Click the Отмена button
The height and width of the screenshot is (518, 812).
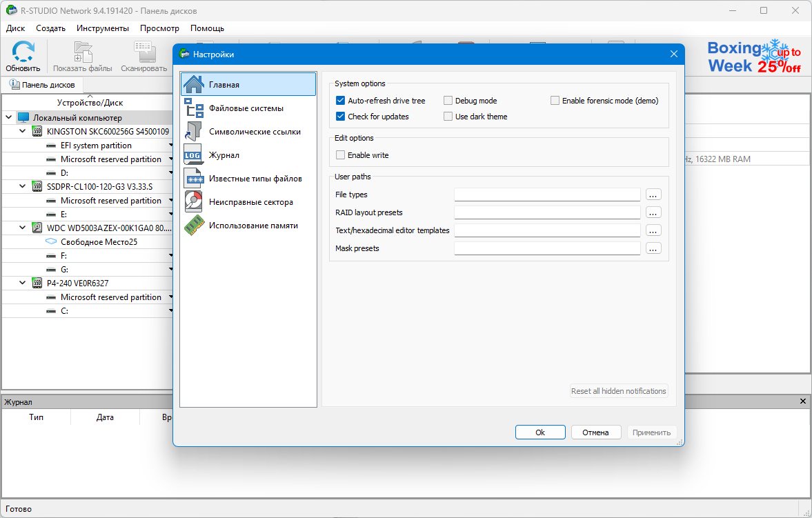point(595,432)
